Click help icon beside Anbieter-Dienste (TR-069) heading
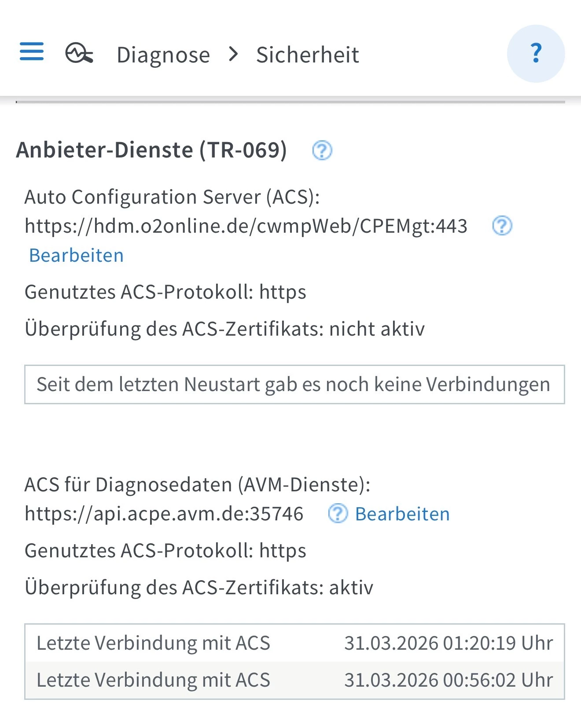 click(x=322, y=150)
